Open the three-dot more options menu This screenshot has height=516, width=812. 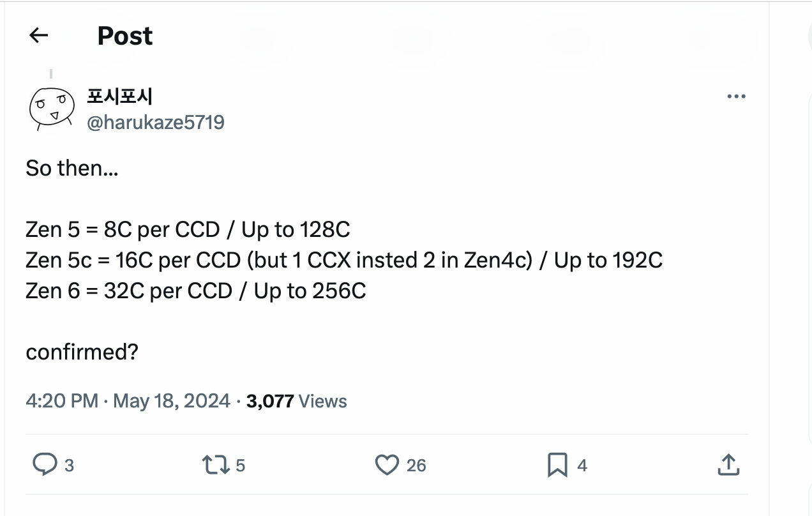pos(736,96)
